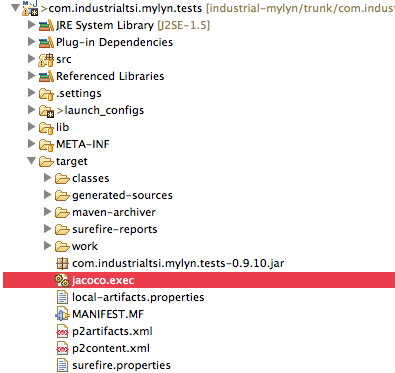The image size is (395, 373).
Task: Select the classes folder label
Action: [x=91, y=178]
